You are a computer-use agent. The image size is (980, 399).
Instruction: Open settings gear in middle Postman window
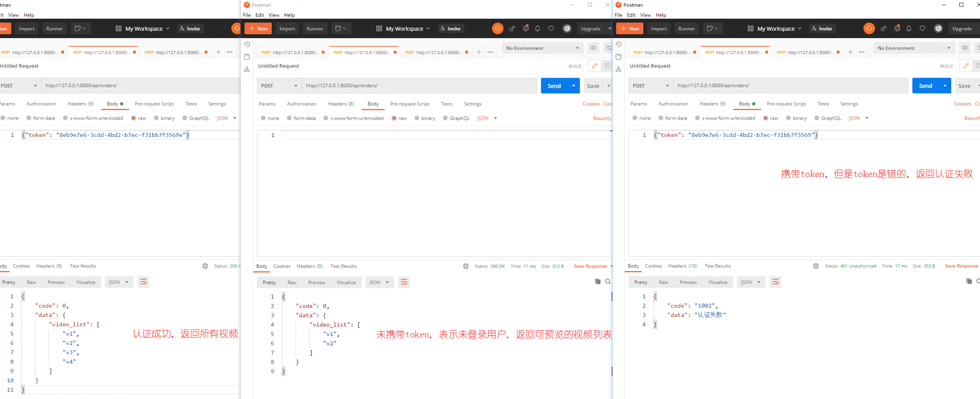pos(526,28)
